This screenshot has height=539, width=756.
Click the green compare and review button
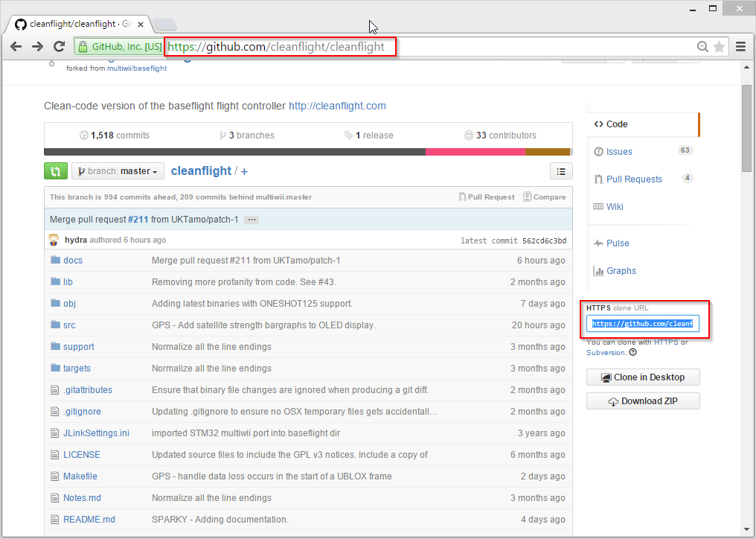pos(56,171)
